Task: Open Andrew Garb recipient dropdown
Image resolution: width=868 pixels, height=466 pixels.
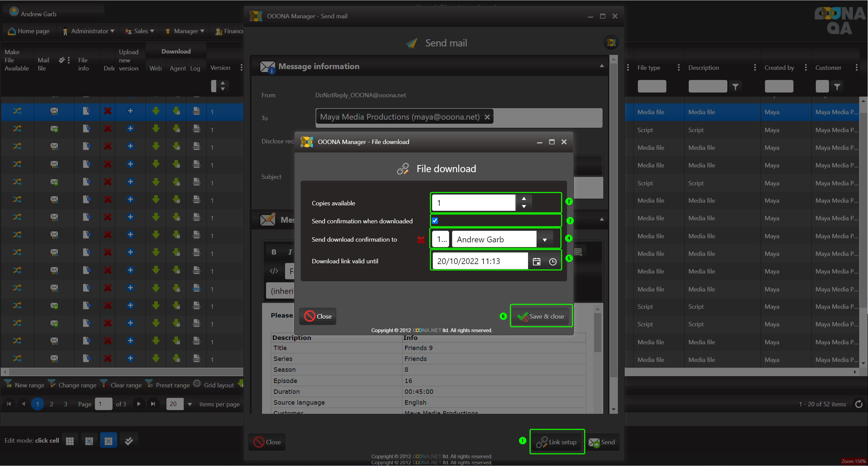Action: tap(544, 240)
